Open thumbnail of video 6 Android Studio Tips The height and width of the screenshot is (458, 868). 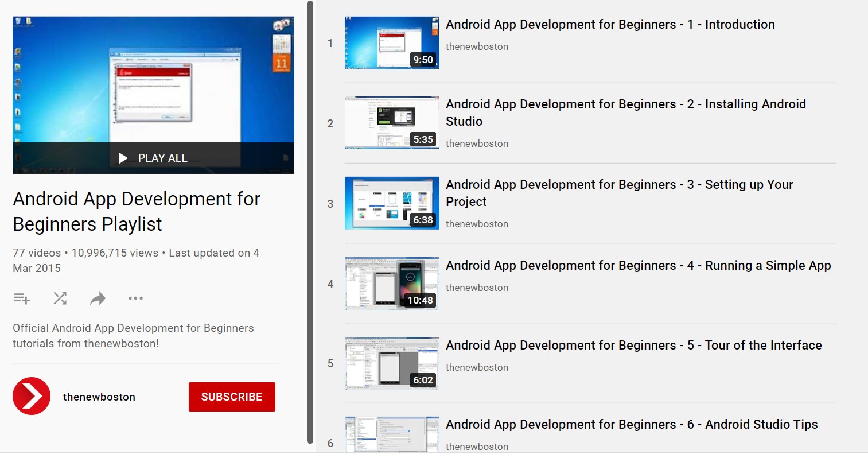tap(392, 434)
